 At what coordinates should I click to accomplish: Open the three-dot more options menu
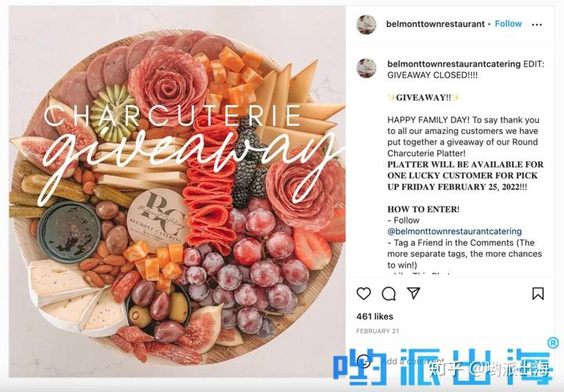point(537,24)
